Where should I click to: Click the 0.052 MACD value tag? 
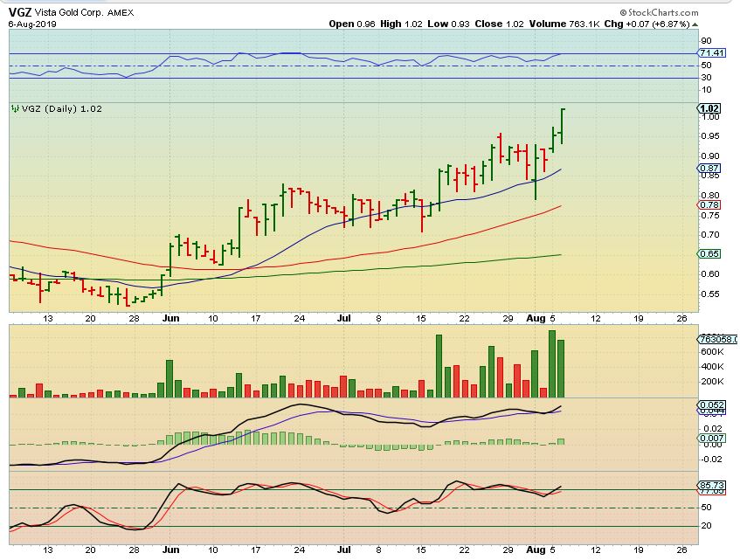pos(712,404)
